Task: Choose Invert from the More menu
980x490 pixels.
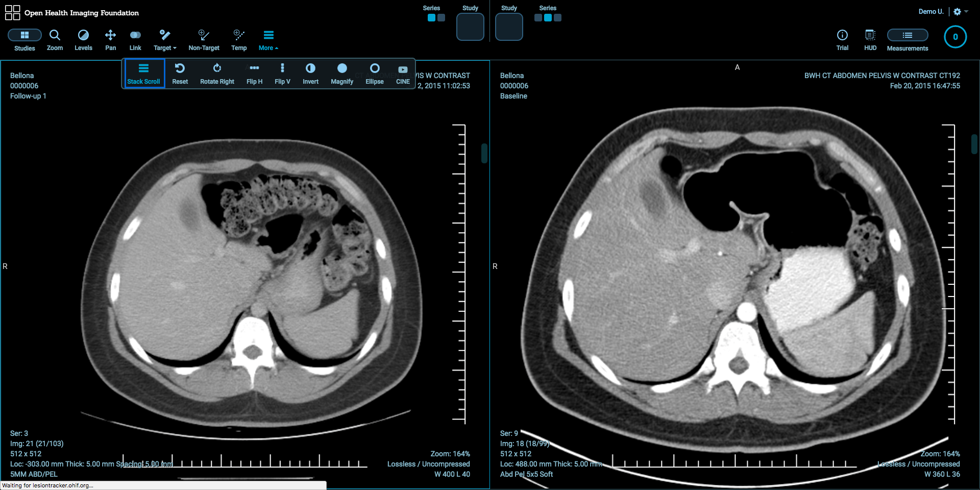Action: (x=310, y=73)
